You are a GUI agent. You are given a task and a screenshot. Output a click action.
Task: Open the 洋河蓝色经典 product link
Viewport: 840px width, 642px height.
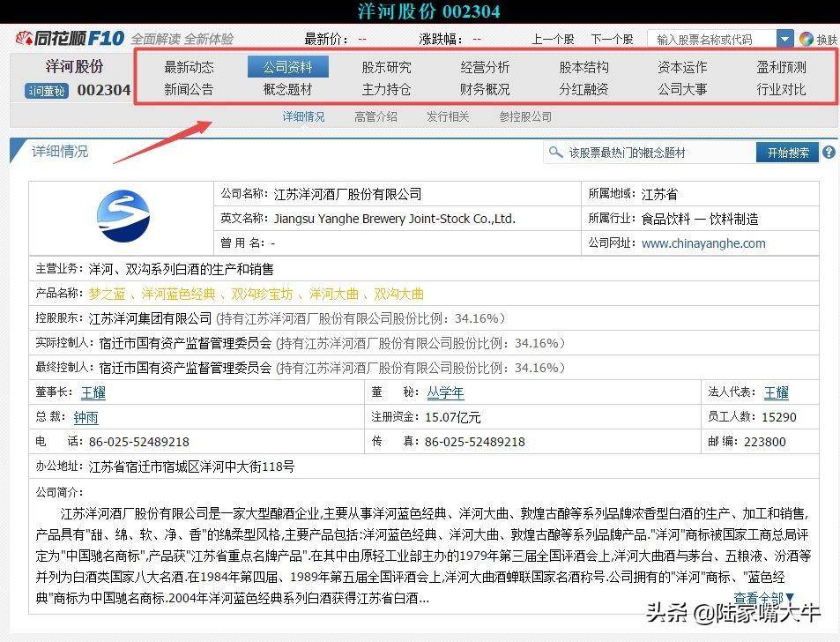pos(178,295)
